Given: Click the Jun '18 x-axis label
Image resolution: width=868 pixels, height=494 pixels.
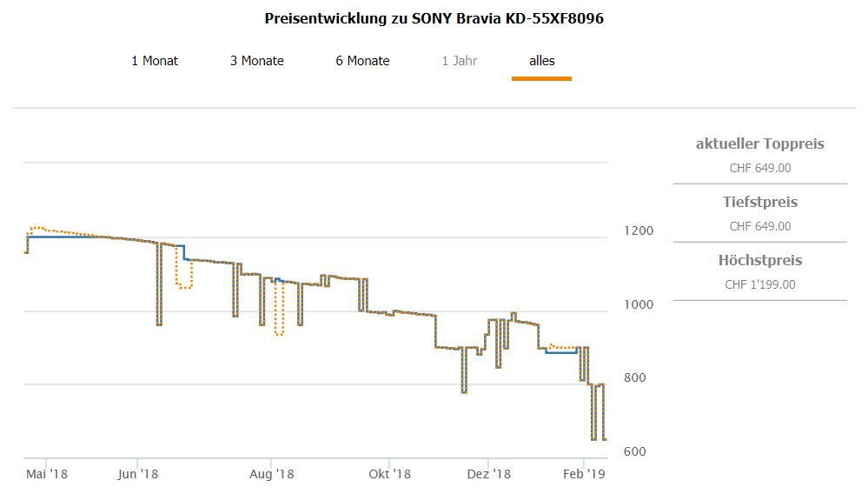Looking at the screenshot, I should pos(137,474).
